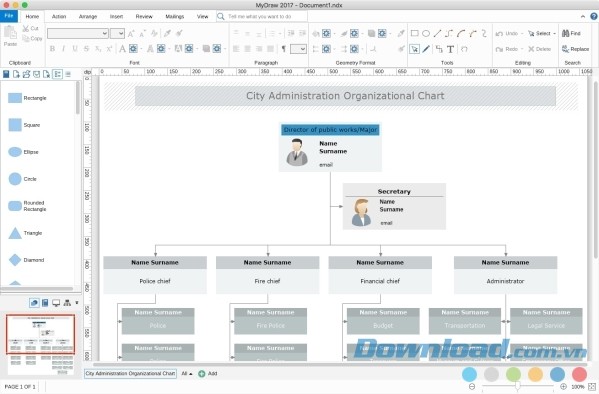Switch to the Arrange tab
This screenshot has width=599, height=394.
[x=87, y=16]
